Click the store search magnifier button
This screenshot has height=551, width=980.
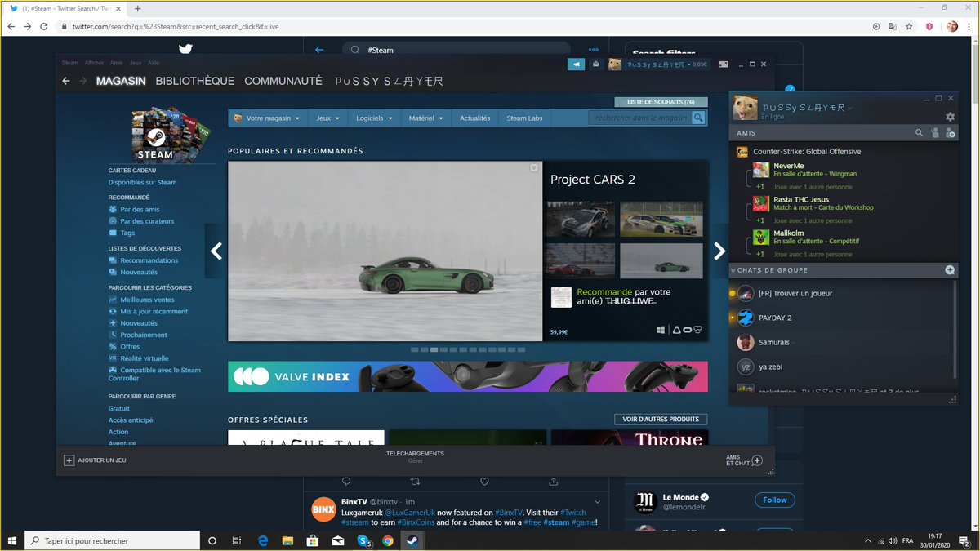(x=699, y=118)
